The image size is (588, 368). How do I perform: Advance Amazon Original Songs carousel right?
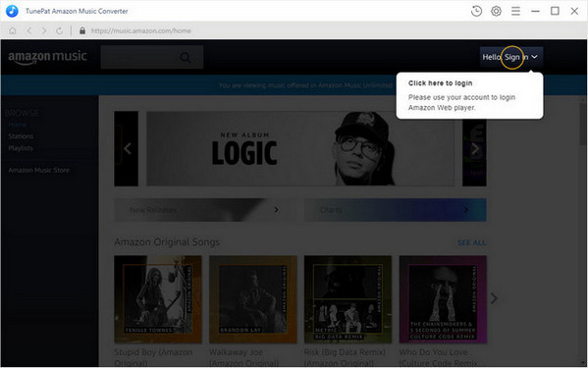(494, 298)
